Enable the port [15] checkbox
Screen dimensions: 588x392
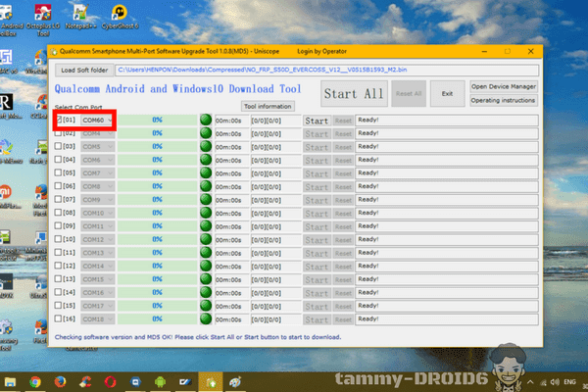point(58,306)
